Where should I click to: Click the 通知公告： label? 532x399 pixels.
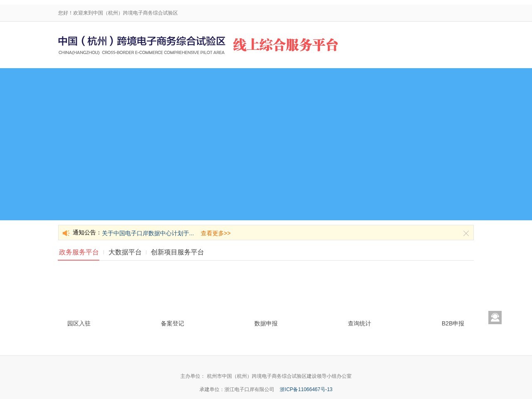(87, 233)
